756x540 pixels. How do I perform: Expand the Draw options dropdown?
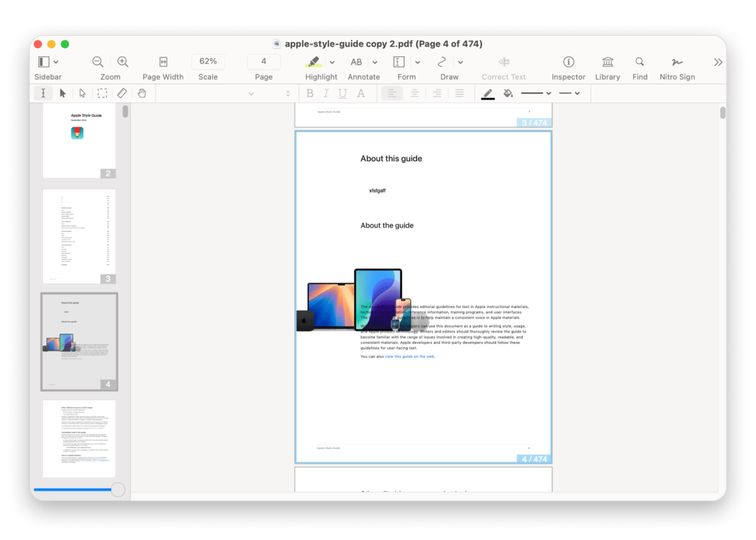tap(460, 62)
